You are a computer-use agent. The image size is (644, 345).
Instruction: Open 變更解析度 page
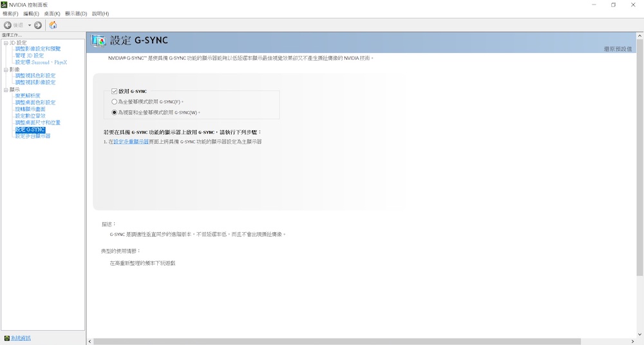tap(28, 96)
